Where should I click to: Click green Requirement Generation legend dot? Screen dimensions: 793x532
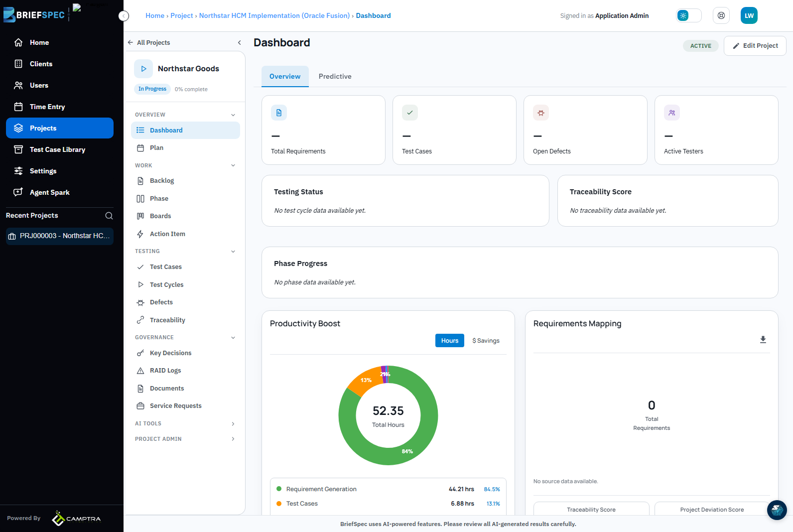coord(279,489)
